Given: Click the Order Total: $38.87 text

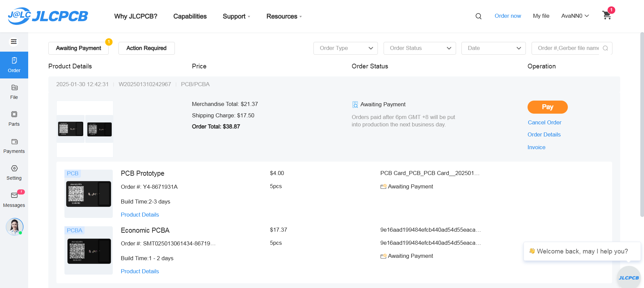Looking at the screenshot, I should tap(216, 126).
